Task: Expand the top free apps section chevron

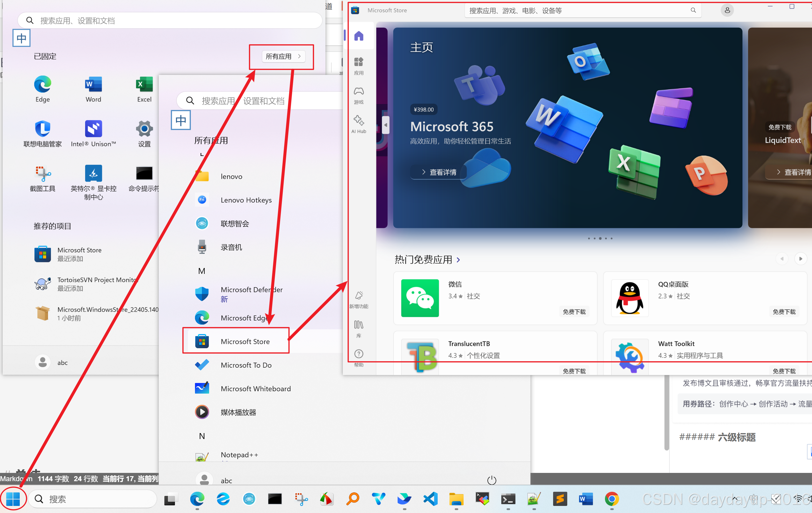Action: coord(458,259)
